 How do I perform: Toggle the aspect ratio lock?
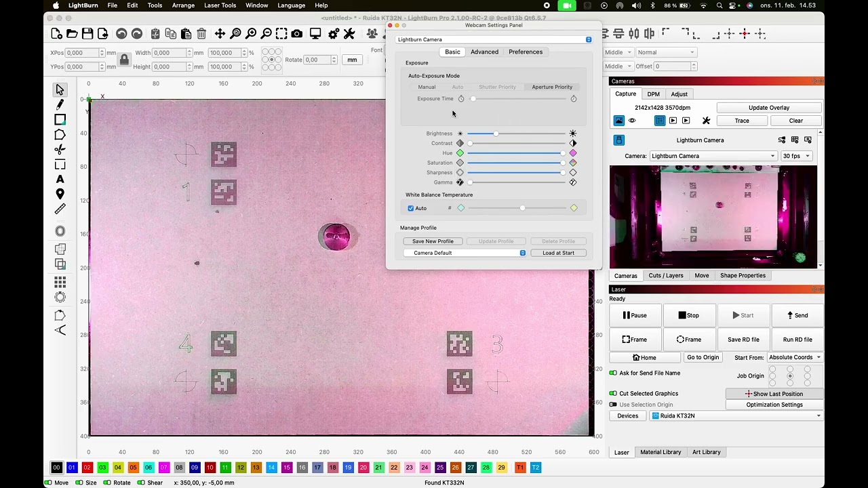(x=124, y=60)
